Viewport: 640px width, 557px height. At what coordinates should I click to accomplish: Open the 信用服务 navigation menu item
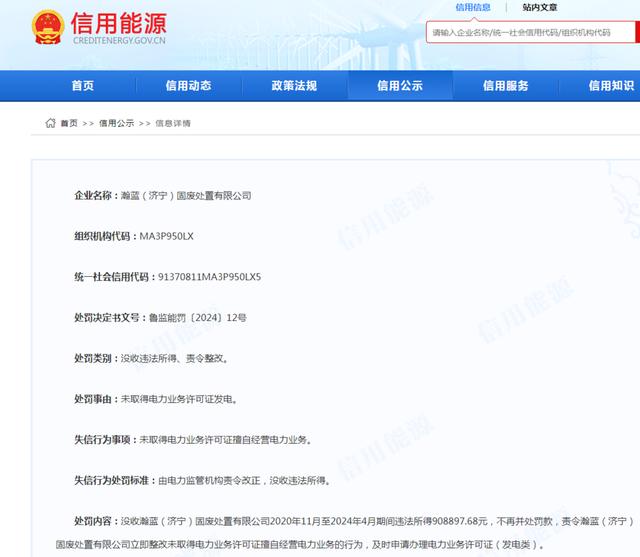[x=506, y=86]
